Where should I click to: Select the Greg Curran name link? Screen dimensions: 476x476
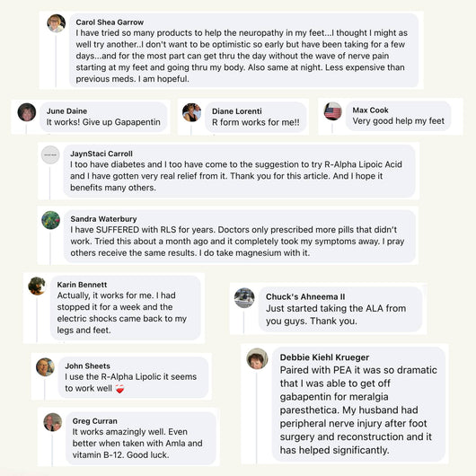click(94, 421)
